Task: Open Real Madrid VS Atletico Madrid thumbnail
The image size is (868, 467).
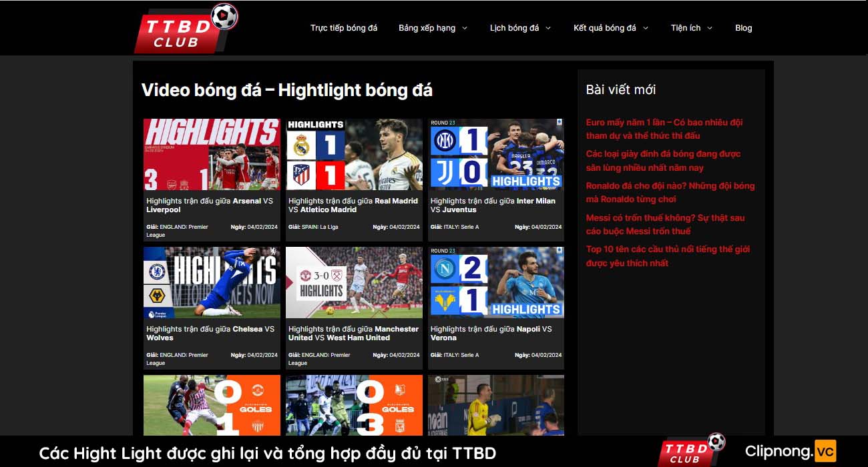Action: pyautogui.click(x=354, y=154)
